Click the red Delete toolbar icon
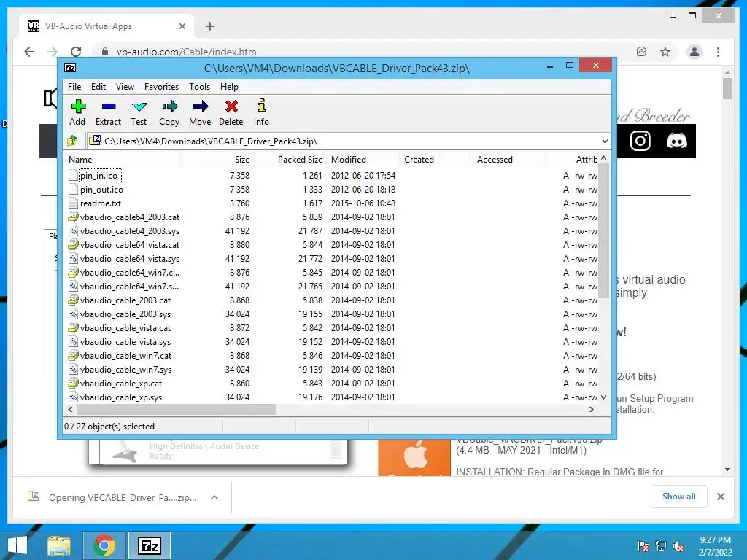Viewport: 747px width, 560px height. click(x=231, y=106)
